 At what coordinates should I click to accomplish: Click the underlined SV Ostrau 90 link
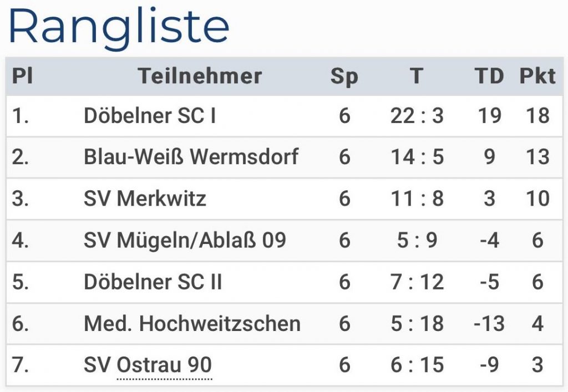point(164,365)
